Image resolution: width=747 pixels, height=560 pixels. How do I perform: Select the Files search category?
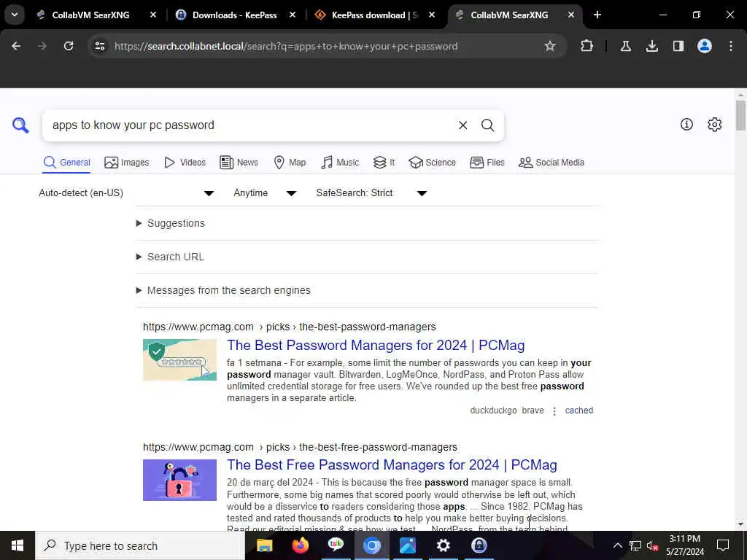point(487,163)
